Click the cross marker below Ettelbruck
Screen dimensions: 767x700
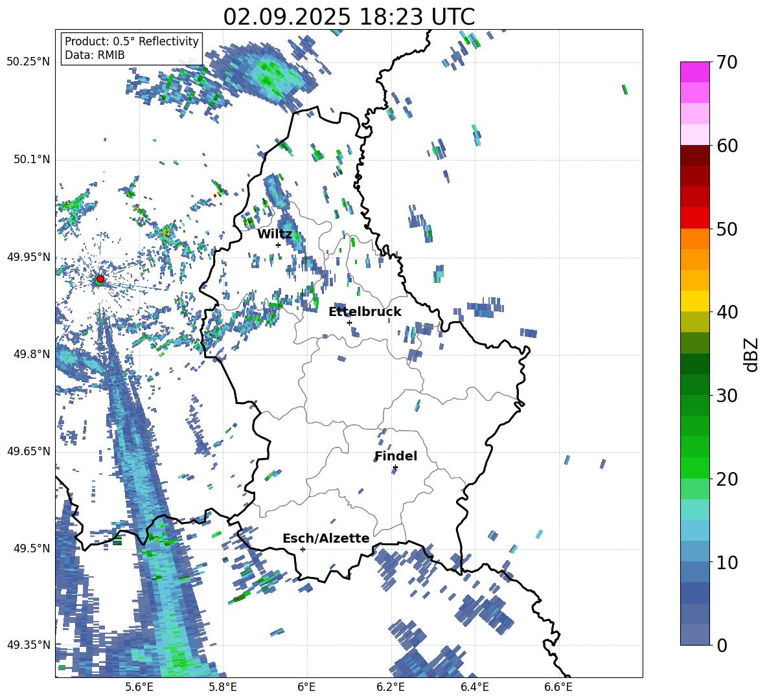(349, 322)
